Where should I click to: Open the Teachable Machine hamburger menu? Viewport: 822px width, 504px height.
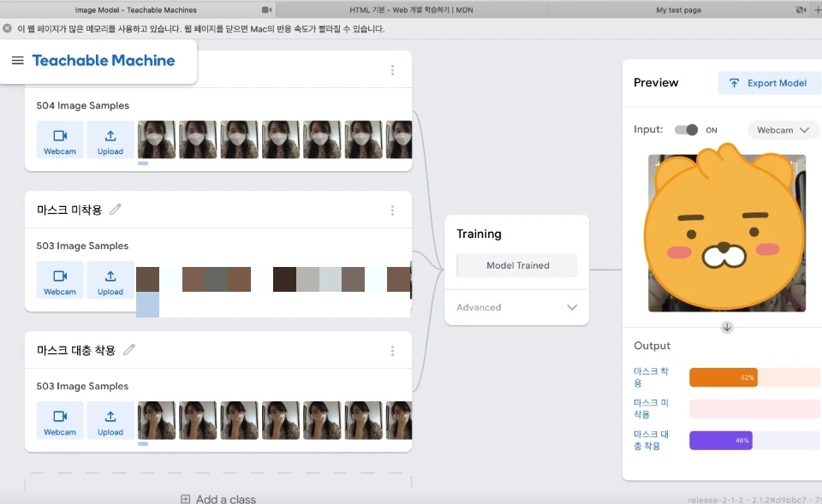(x=18, y=60)
